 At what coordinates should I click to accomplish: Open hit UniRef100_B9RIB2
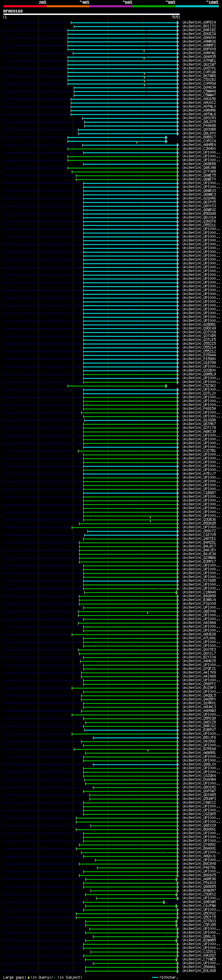tap(199, 30)
